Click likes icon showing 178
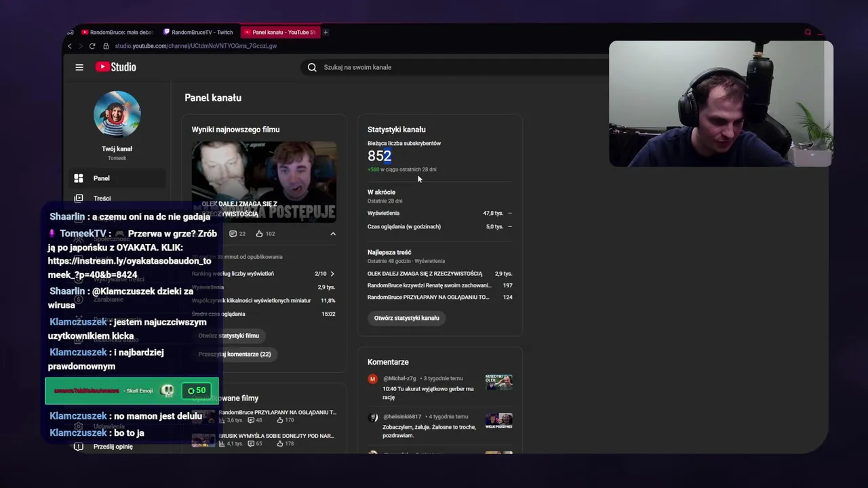The height and width of the screenshot is (488, 868). tap(279, 444)
